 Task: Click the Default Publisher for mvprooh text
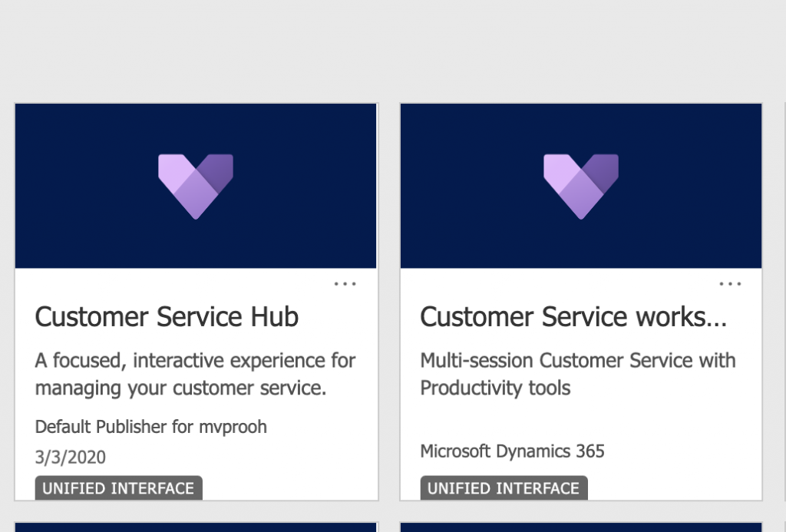pos(150,427)
